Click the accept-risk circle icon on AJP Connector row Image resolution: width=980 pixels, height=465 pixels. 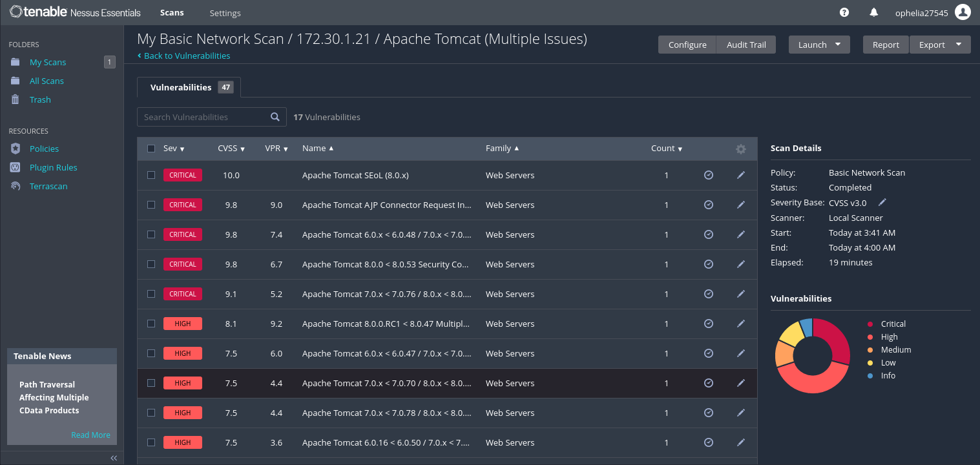[709, 205]
